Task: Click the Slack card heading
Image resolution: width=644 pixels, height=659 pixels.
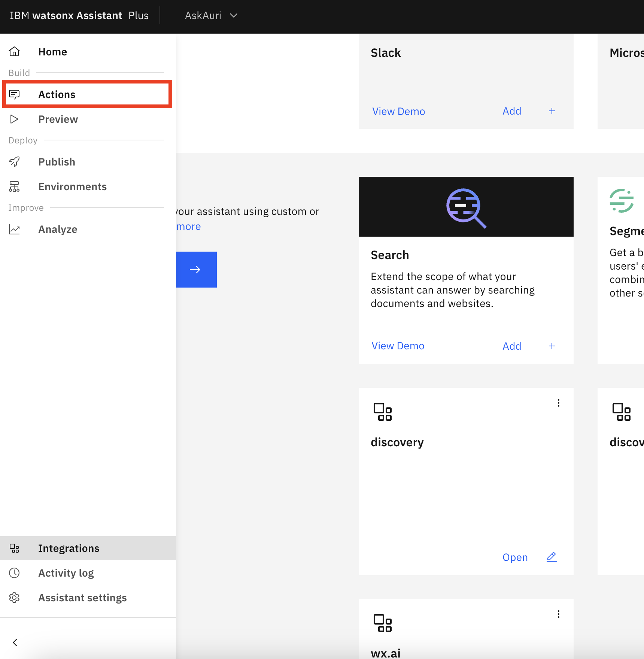Action: point(386,53)
